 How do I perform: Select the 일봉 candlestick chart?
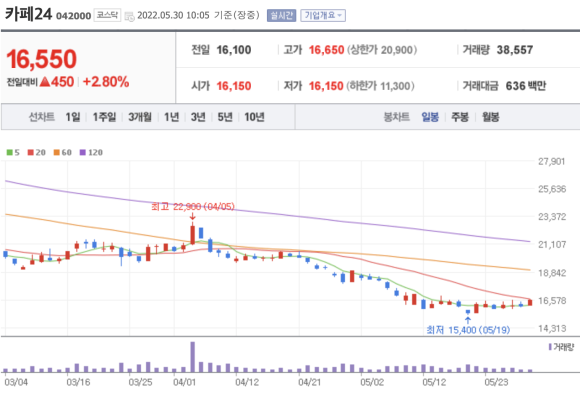[x=430, y=117]
